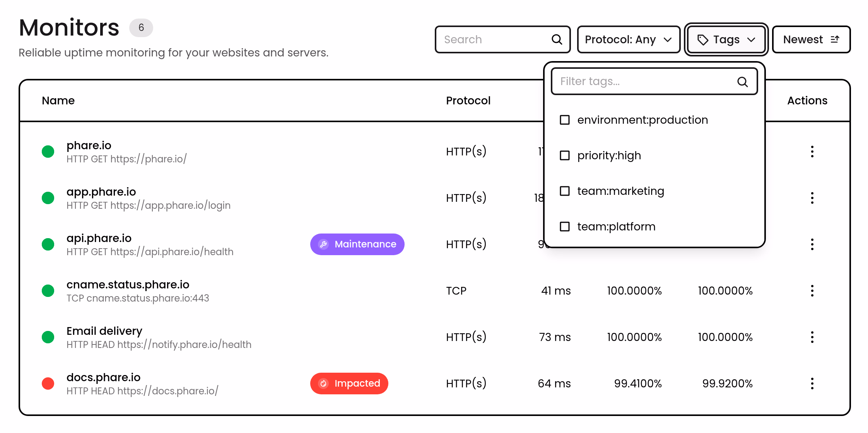Open actions menu for Email delivery row
The height and width of the screenshot is (433, 868).
tap(812, 337)
